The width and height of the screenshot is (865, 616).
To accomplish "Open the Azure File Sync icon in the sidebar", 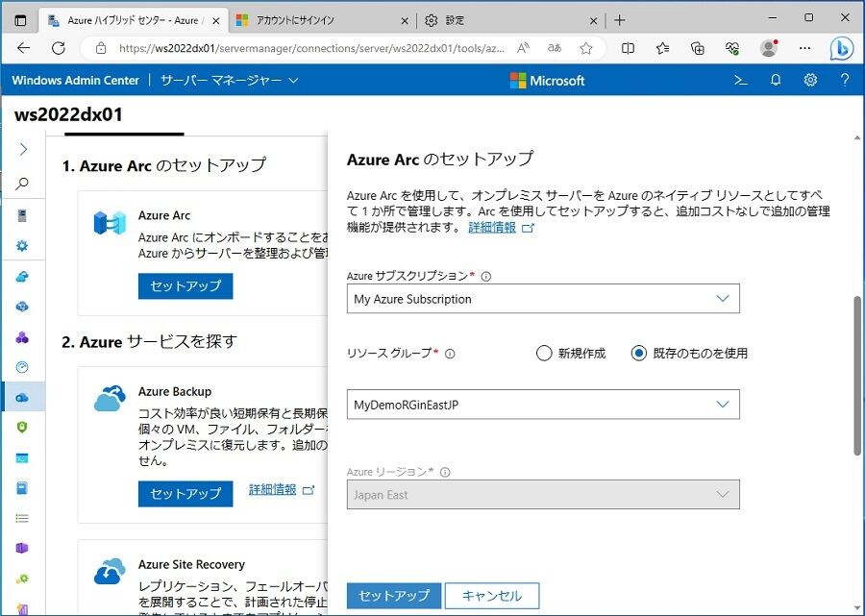I will pyautogui.click(x=22, y=307).
